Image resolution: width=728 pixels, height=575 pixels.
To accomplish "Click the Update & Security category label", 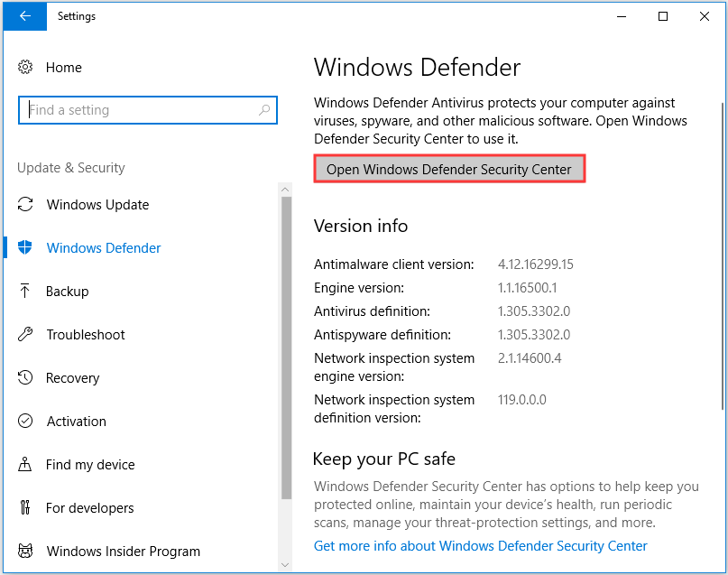I will tap(71, 168).
